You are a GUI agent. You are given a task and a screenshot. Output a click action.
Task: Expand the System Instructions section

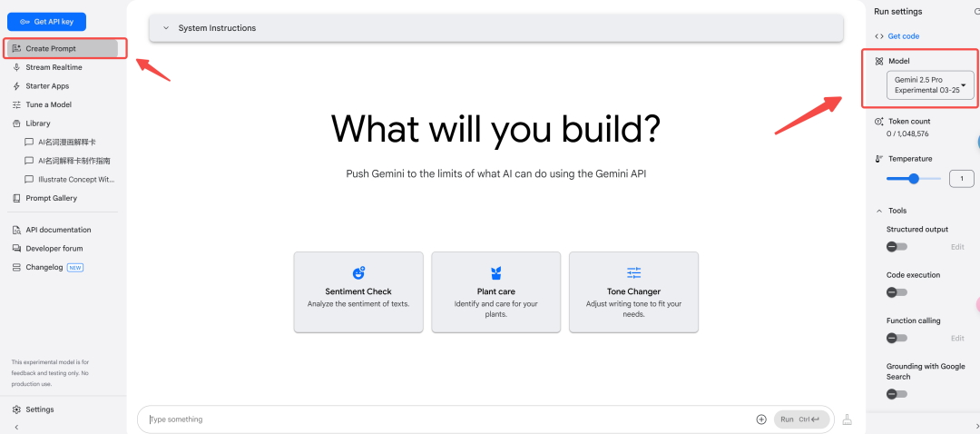click(496, 28)
